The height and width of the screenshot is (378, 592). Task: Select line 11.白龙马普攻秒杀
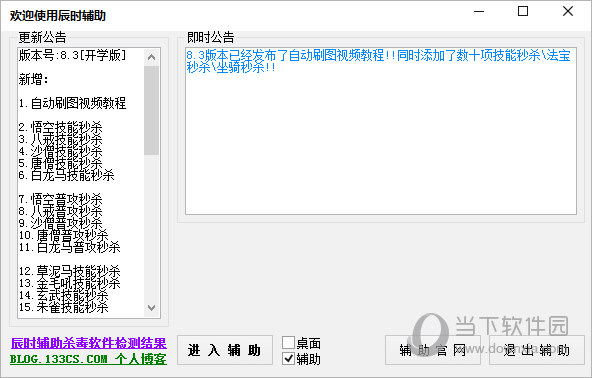point(69,247)
